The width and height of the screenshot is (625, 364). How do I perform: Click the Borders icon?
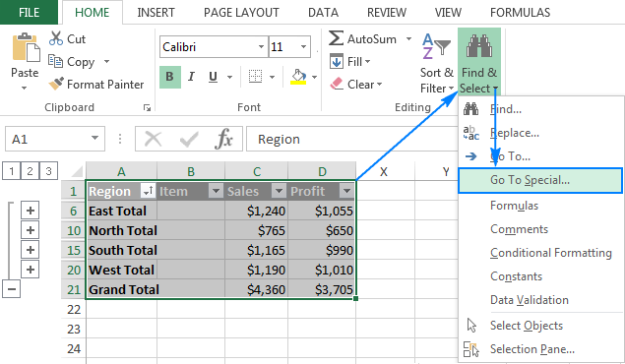255,77
